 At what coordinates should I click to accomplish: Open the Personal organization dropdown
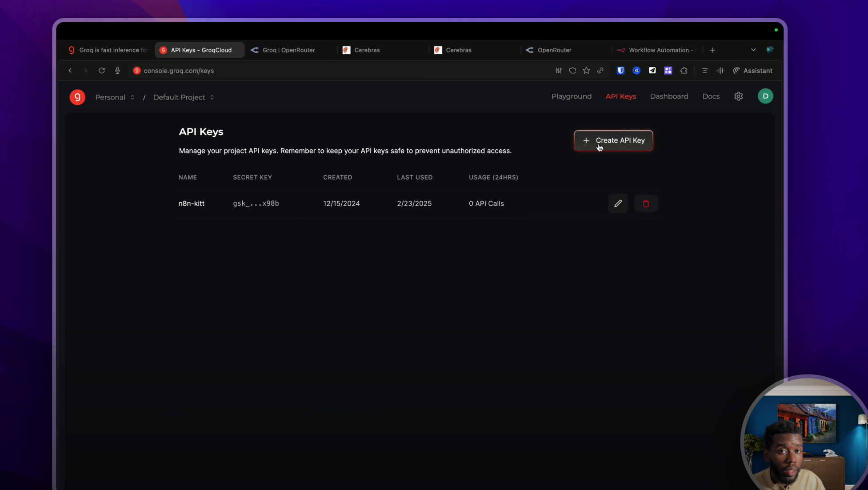pos(115,97)
